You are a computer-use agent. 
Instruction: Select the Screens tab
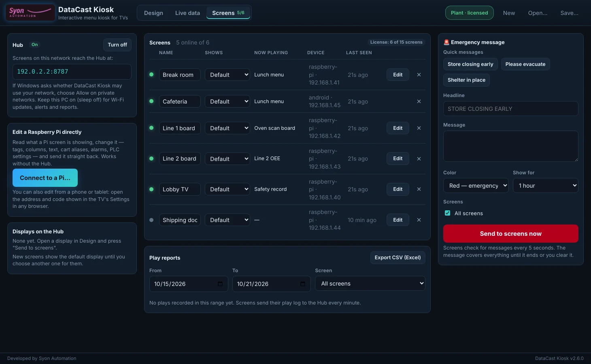(228, 13)
